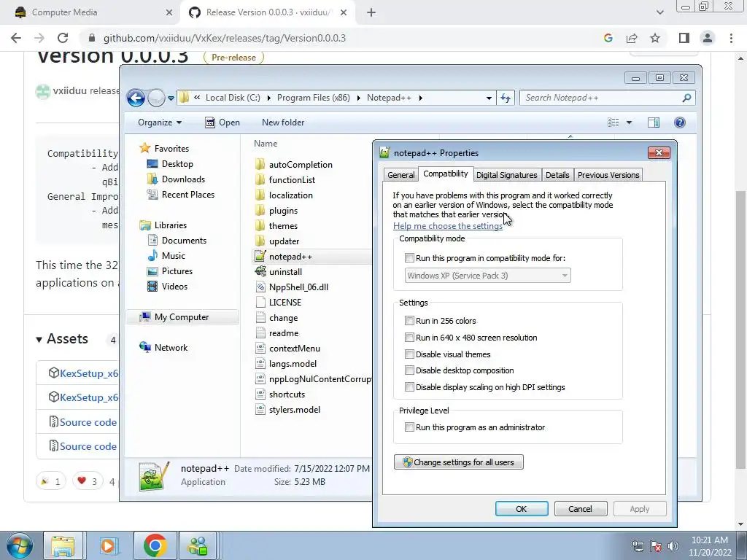The image size is (747, 560).
Task: Click the volume speaker tray icon
Action: pos(673,546)
